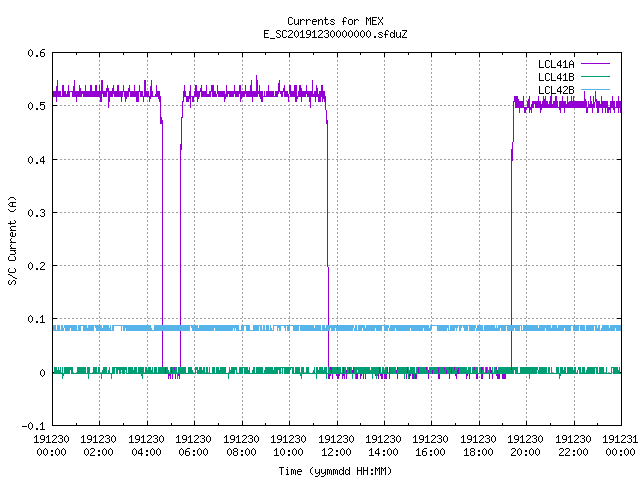This screenshot has width=640, height=480.
Task: Click the 0.3 y-axis tick label
Action: (36, 213)
